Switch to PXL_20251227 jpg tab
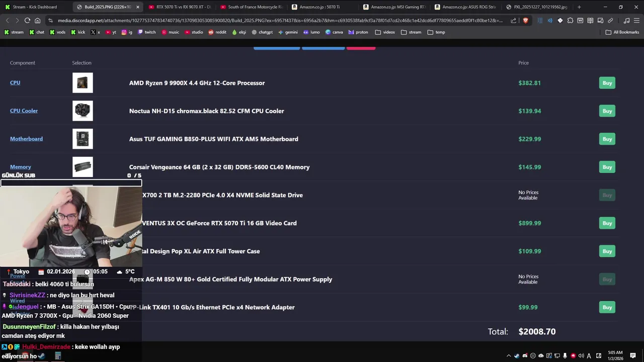 [536, 7]
